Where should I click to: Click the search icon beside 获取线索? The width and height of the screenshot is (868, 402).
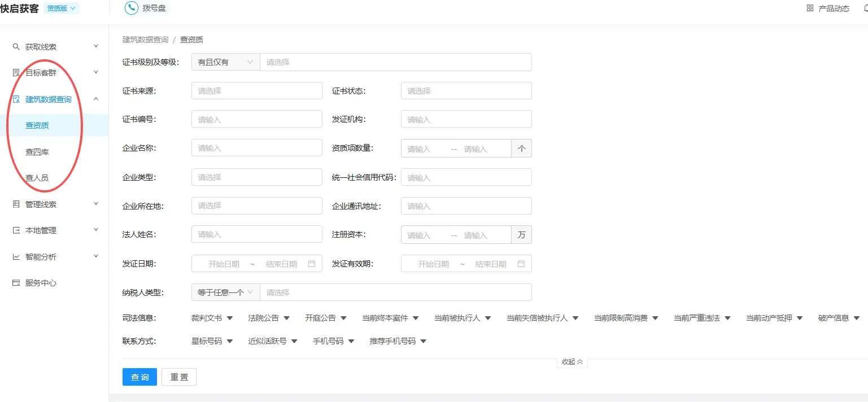[16, 47]
